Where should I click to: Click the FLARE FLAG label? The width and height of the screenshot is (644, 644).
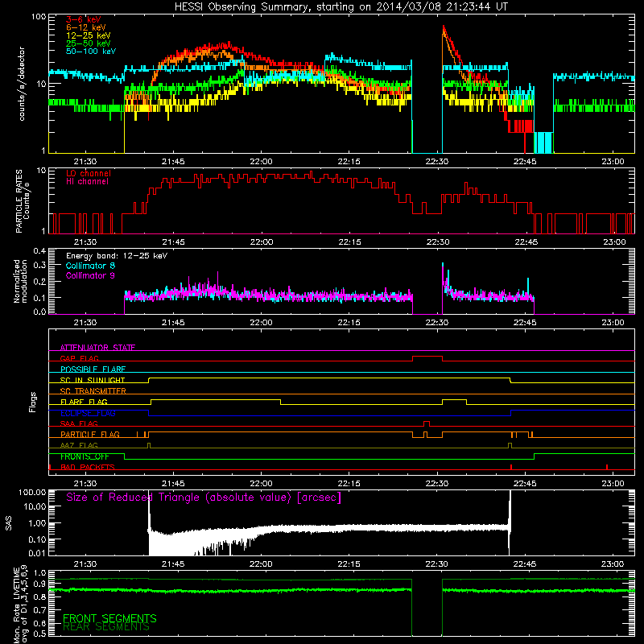click(x=84, y=402)
